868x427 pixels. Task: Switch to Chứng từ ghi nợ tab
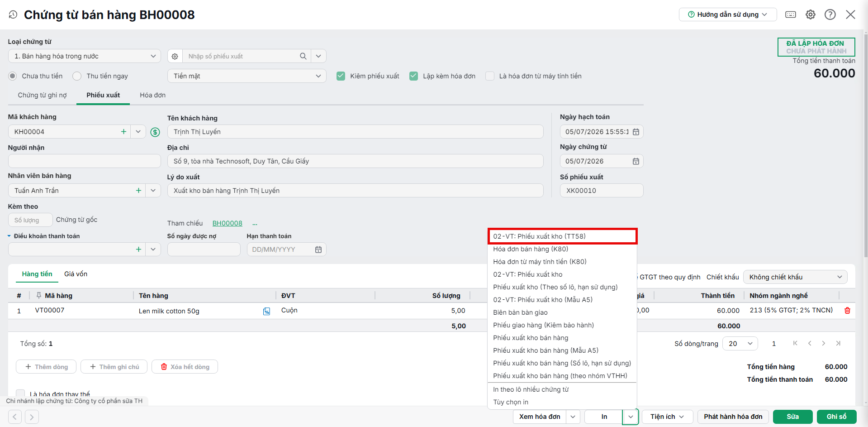coord(42,95)
